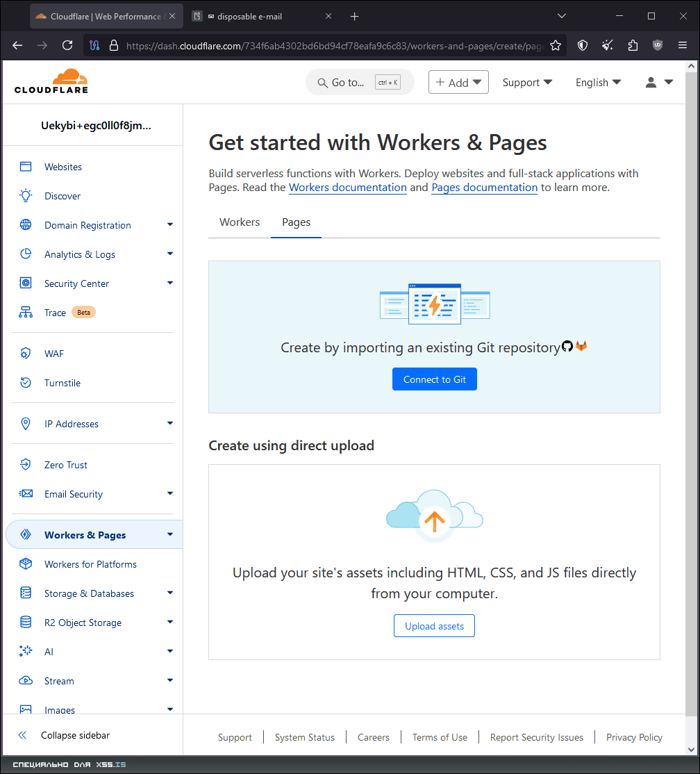Image resolution: width=700 pixels, height=774 pixels.
Task: Open Careers footer link
Action: click(374, 737)
